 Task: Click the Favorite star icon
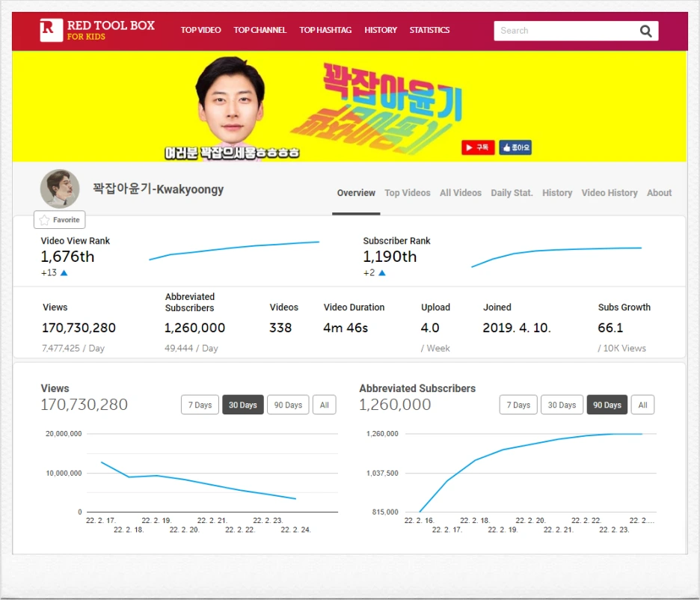tap(44, 220)
